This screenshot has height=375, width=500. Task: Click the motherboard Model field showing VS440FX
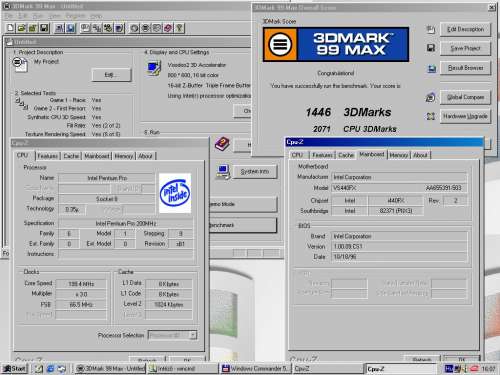point(399,188)
